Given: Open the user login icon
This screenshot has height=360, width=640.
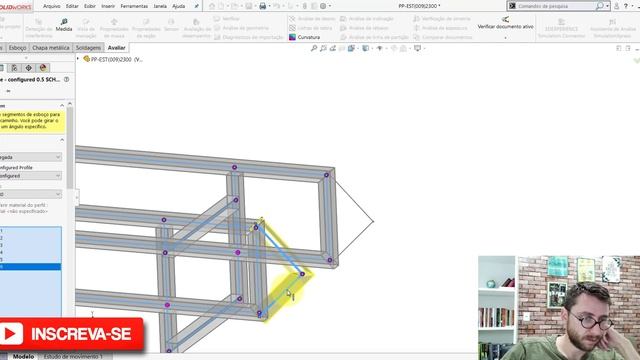Looking at the screenshot, I should pos(616,6).
